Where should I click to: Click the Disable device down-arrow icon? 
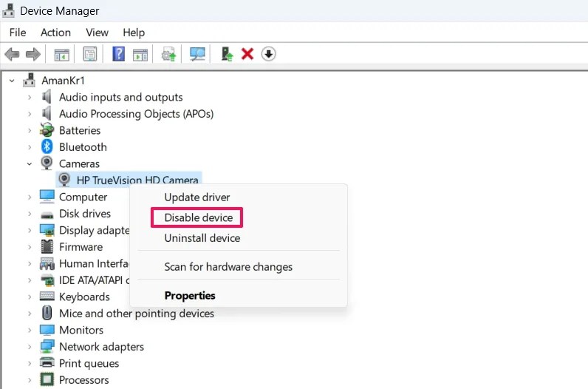(x=268, y=54)
